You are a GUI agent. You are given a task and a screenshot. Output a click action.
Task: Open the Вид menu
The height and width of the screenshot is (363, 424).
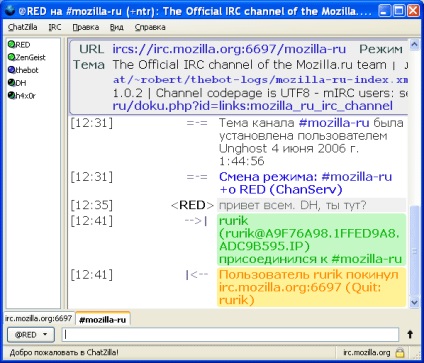pyautogui.click(x=117, y=27)
